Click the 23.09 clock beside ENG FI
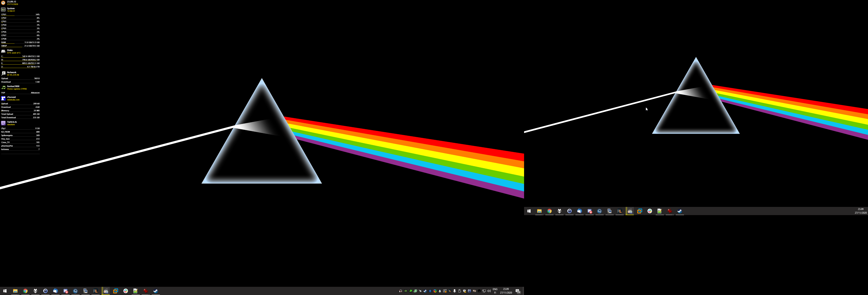This screenshot has width=868, height=295. tap(506, 291)
